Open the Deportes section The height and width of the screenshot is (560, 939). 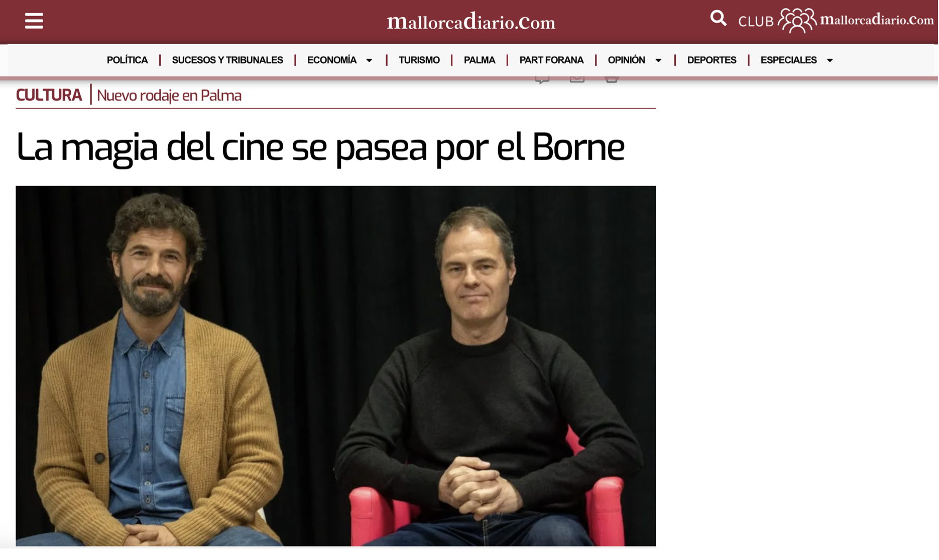712,60
